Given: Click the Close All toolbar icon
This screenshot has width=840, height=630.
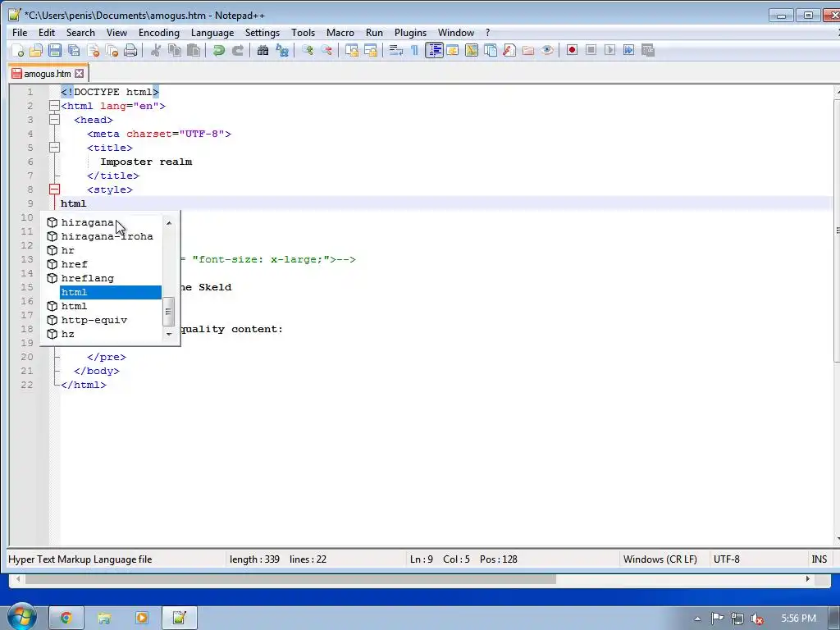Looking at the screenshot, I should [112, 50].
